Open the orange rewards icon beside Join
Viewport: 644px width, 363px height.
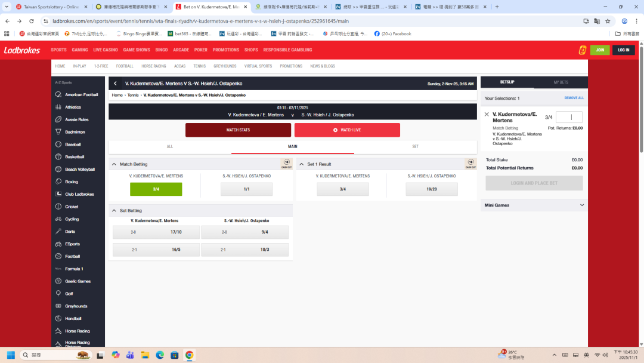(x=582, y=50)
